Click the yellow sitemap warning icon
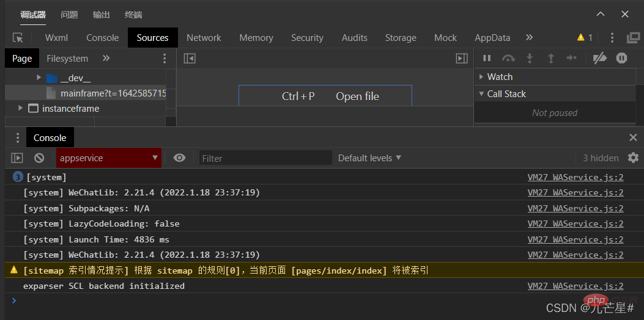The height and width of the screenshot is (320, 644). tap(14, 269)
